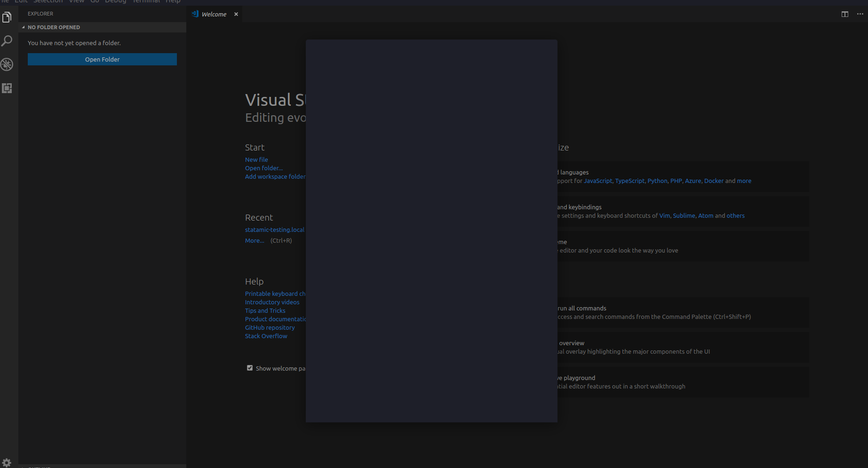Click the Open Folder button
This screenshot has height=468, width=868.
[102, 59]
